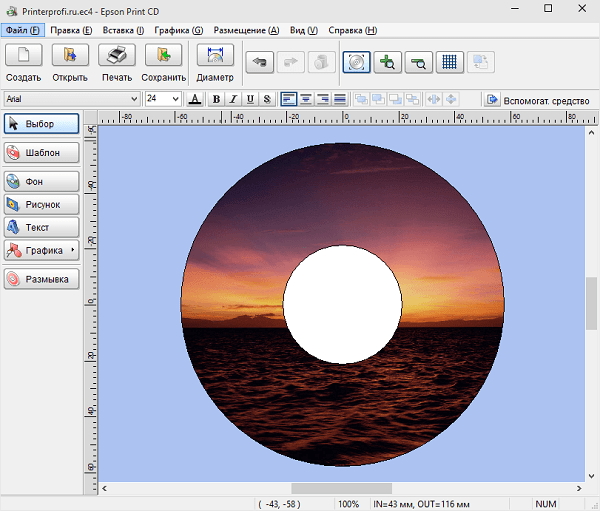
Task: Toggle shadow S text formatting
Action: pos(267,99)
